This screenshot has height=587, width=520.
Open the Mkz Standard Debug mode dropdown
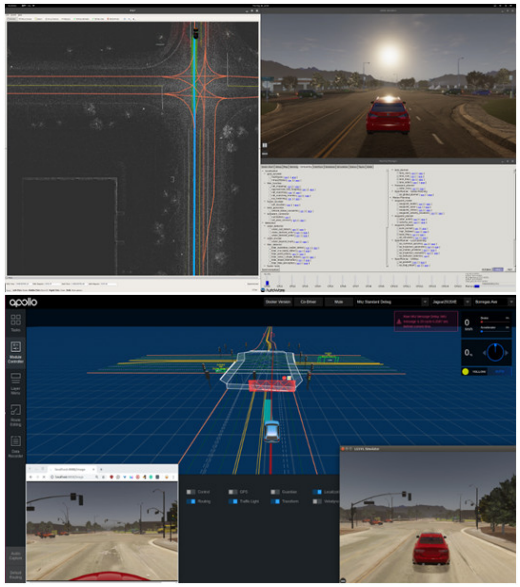pos(392,302)
